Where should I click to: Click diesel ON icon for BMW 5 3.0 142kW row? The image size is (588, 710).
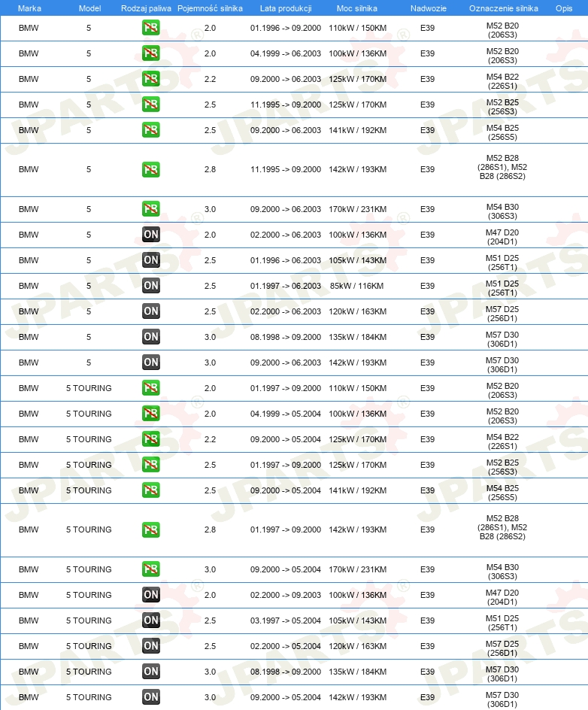pos(150,363)
